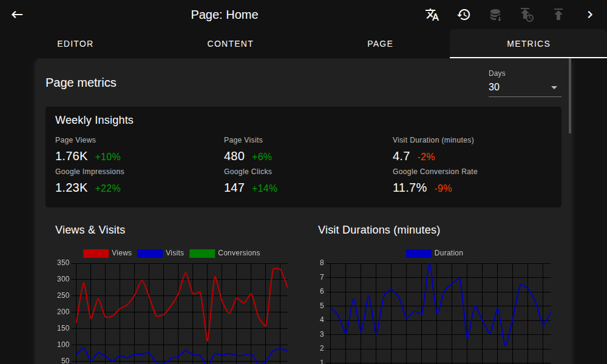Image resolution: width=607 pixels, height=364 pixels.
Task: Click the Page Views metric value
Action: click(x=71, y=156)
